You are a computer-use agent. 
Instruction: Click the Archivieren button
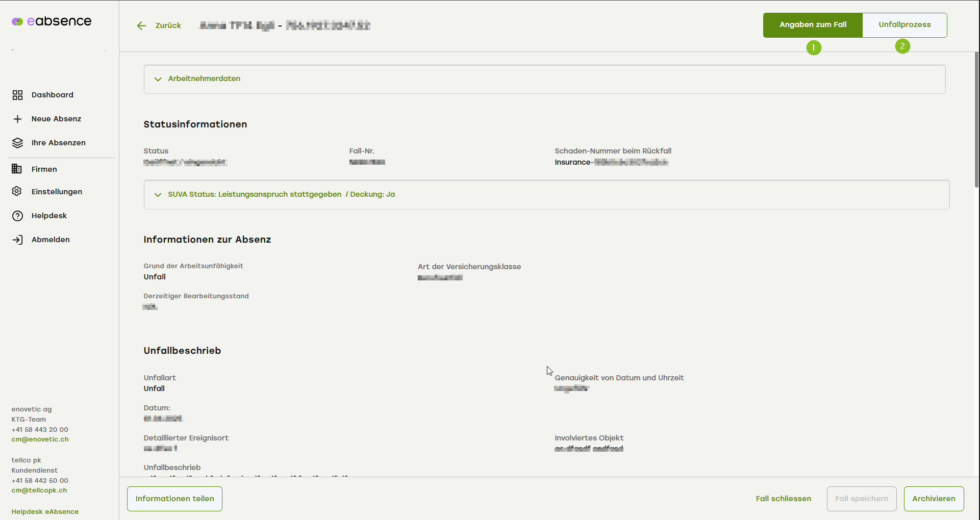point(934,499)
